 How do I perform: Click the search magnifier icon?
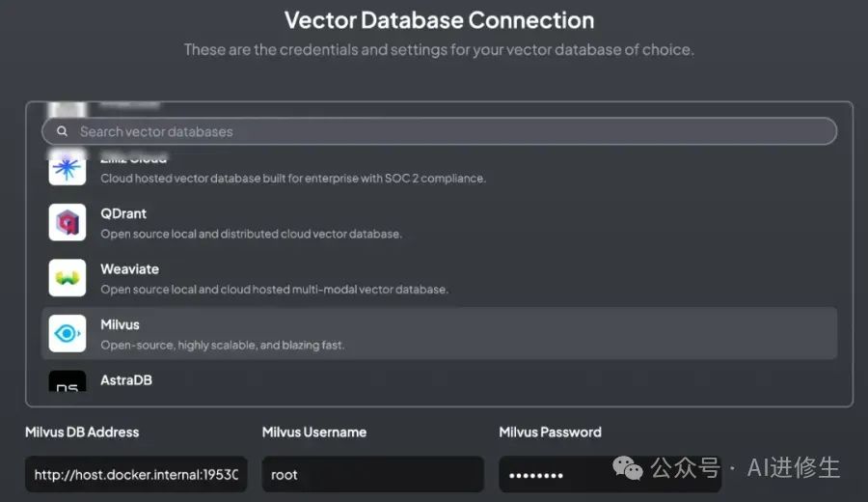click(x=62, y=131)
